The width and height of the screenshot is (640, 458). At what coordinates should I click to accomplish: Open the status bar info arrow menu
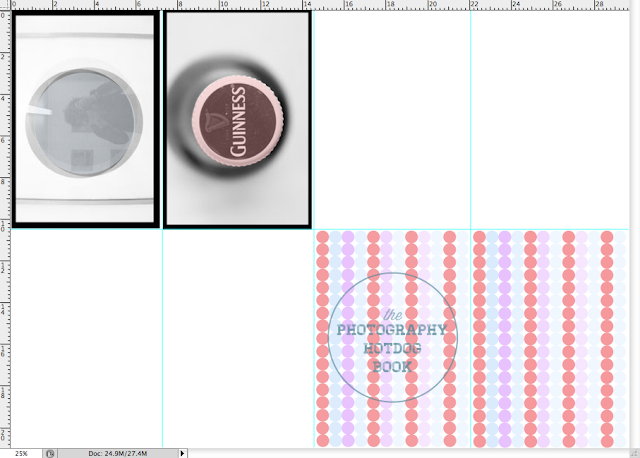(x=182, y=454)
